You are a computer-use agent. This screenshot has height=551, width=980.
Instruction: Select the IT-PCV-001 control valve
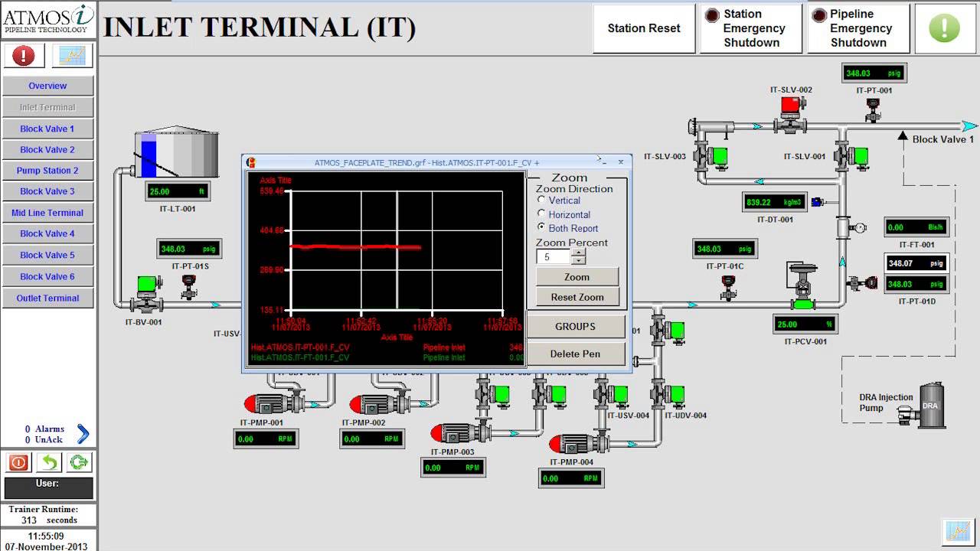coord(802,287)
